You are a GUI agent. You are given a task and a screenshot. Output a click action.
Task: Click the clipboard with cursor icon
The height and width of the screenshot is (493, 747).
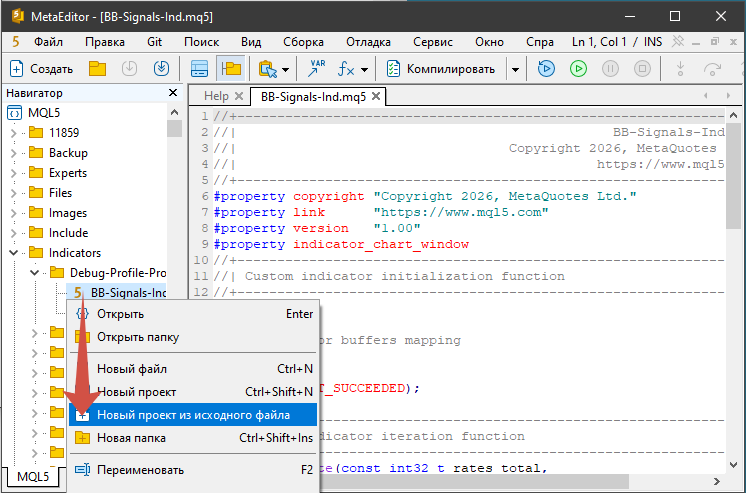click(268, 69)
